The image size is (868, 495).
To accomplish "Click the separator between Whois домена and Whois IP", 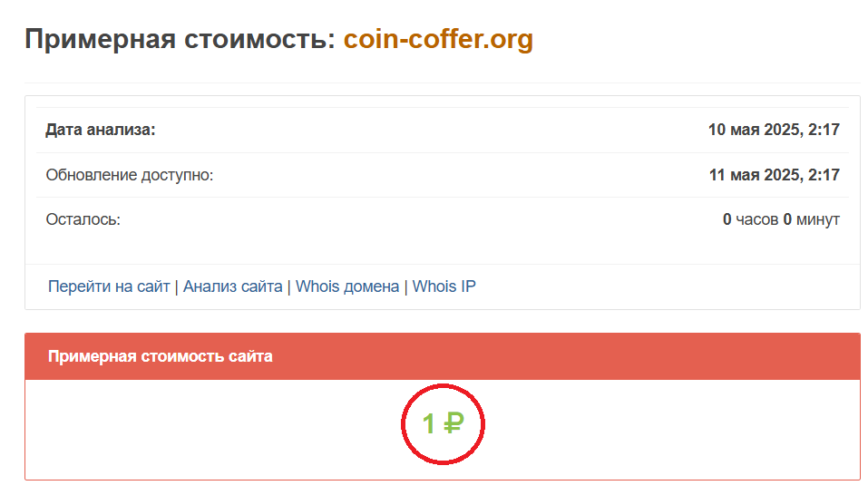I will click(406, 286).
